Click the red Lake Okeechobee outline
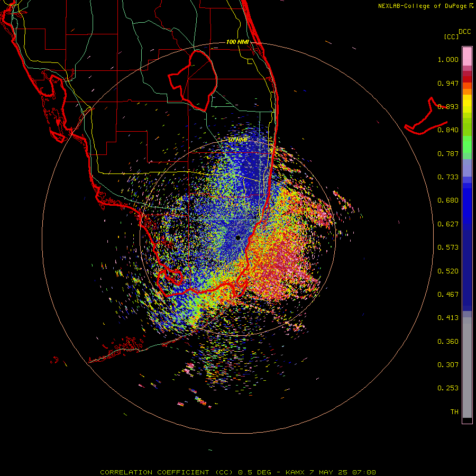476x476 pixels. click(x=193, y=81)
